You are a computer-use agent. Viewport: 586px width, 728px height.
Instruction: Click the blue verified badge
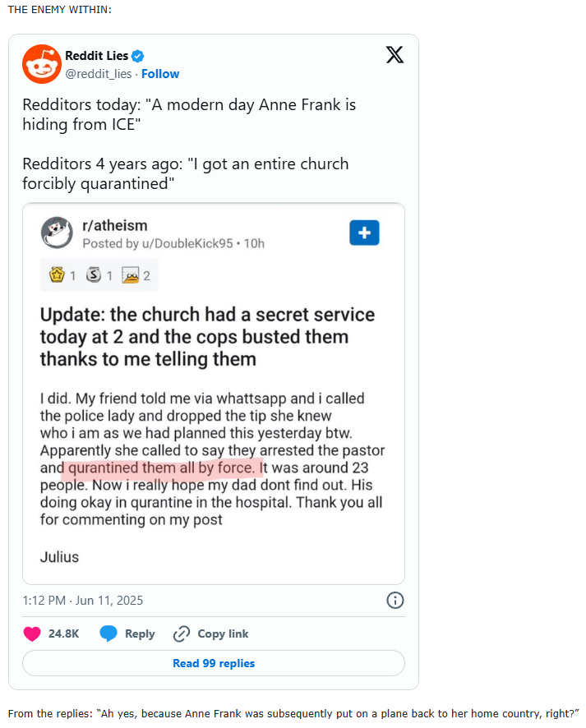(x=139, y=57)
